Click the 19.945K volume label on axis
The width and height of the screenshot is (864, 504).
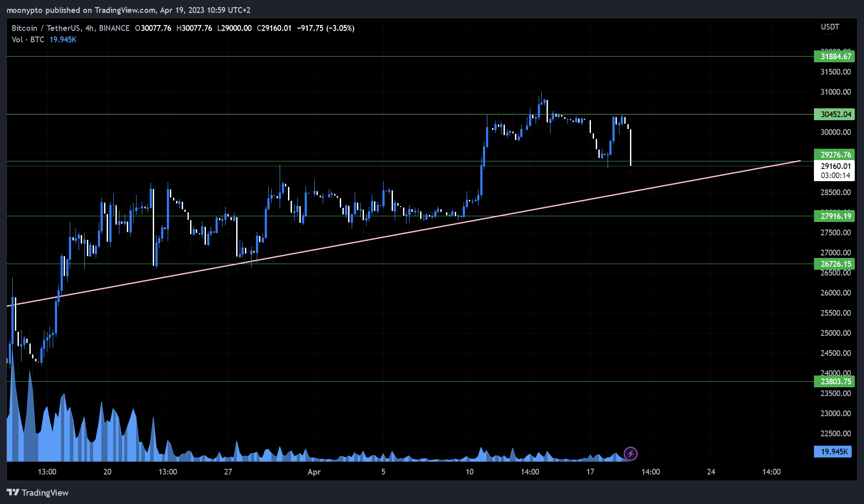coord(833,451)
